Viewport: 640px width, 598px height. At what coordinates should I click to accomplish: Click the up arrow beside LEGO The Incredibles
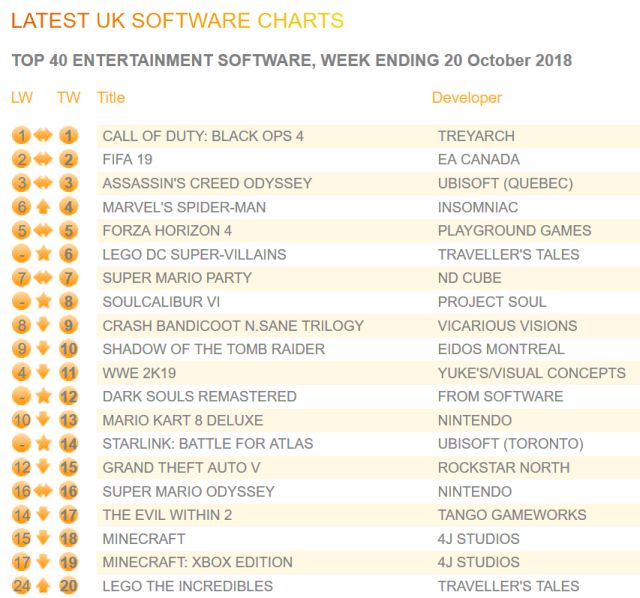pos(44,586)
